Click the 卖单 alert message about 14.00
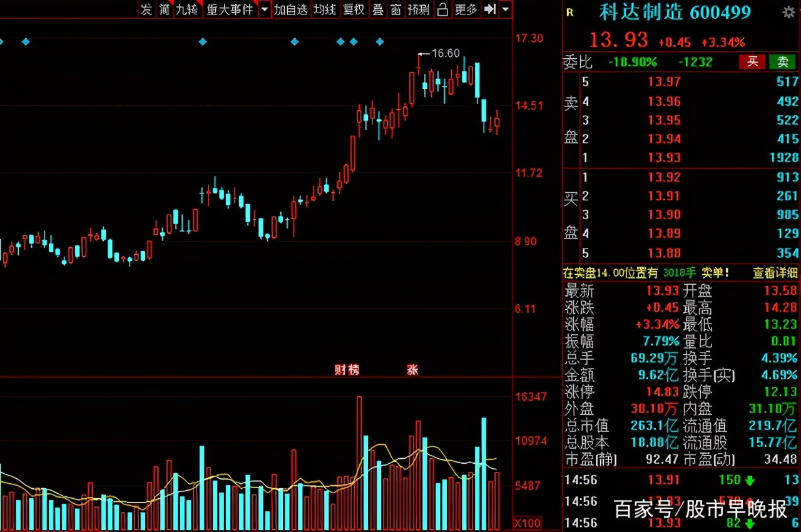The image size is (801, 532). pos(646,273)
